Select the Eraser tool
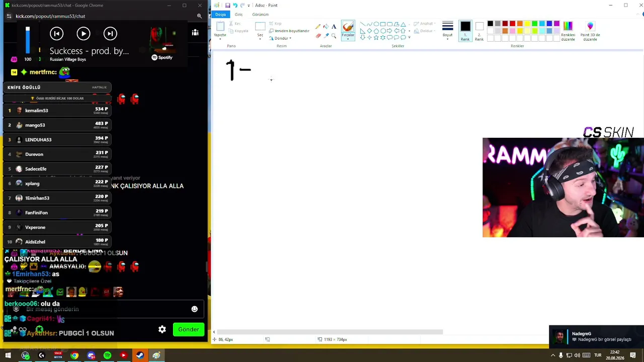This screenshot has width=644, height=362. coord(318,36)
